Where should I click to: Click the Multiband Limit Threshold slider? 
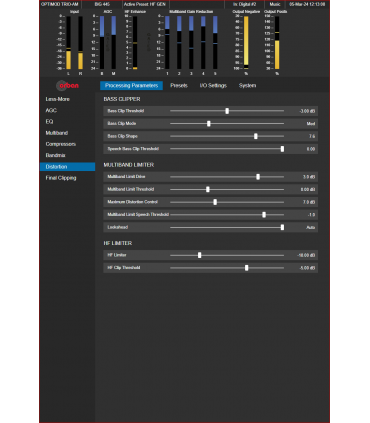point(227,189)
